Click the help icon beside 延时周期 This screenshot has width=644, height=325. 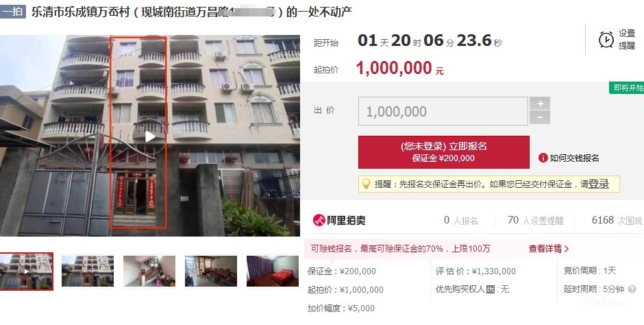click(x=632, y=289)
